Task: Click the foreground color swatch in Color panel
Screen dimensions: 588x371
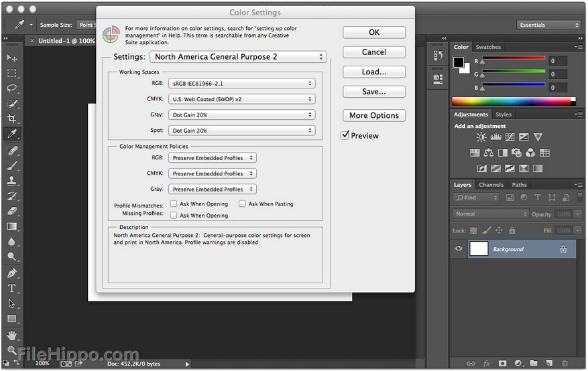Action: point(458,62)
